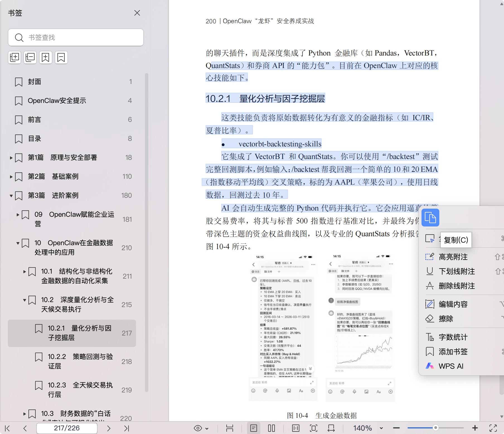The height and width of the screenshot is (434, 504).
Task: Click the heading 10.2.1 量化分析与因子挖掘层
Action: 265,98
